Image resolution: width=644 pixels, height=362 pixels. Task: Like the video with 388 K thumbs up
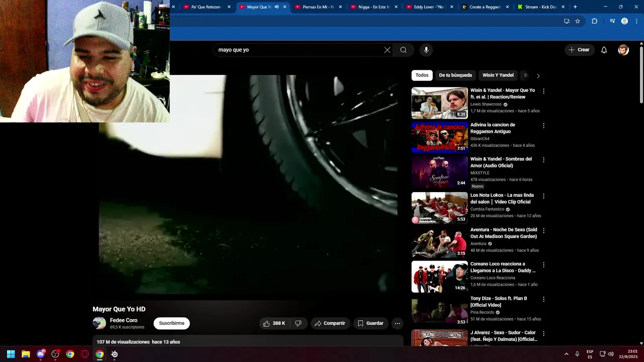point(274,323)
